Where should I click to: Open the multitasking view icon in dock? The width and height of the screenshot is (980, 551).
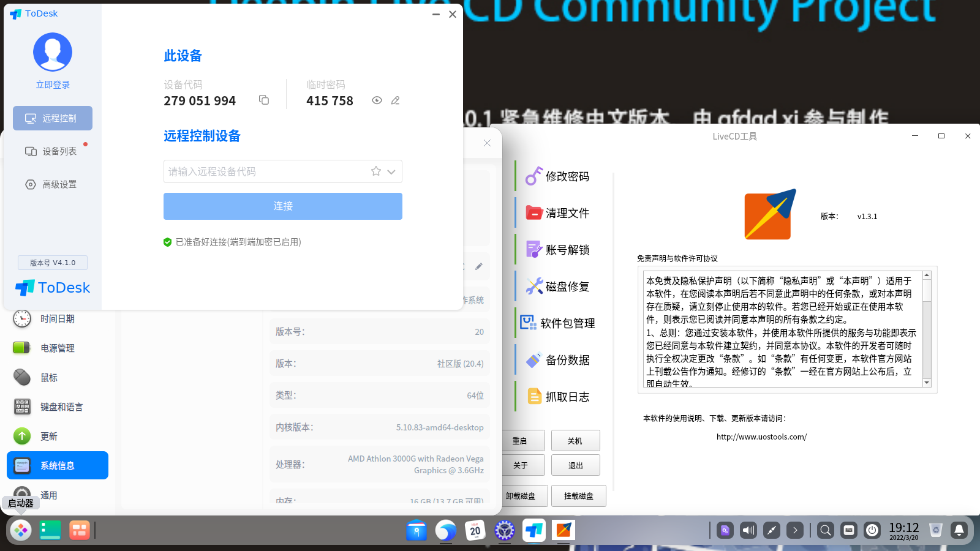coord(80,530)
